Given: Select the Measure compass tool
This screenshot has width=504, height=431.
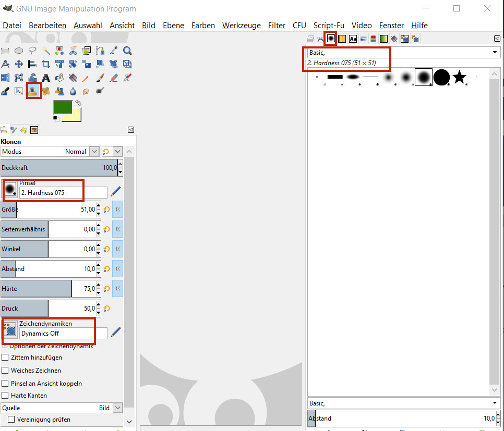Looking at the screenshot, I should tap(5, 64).
